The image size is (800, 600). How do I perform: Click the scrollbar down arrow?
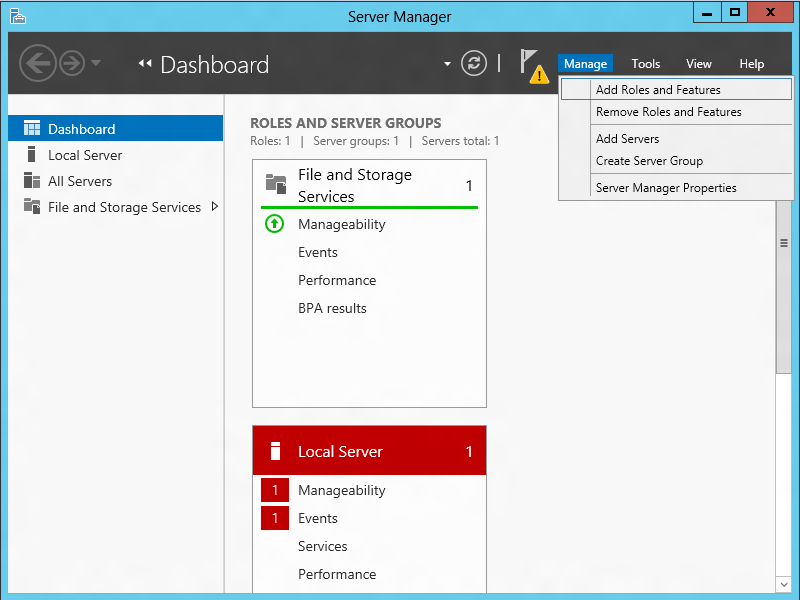[x=783, y=584]
